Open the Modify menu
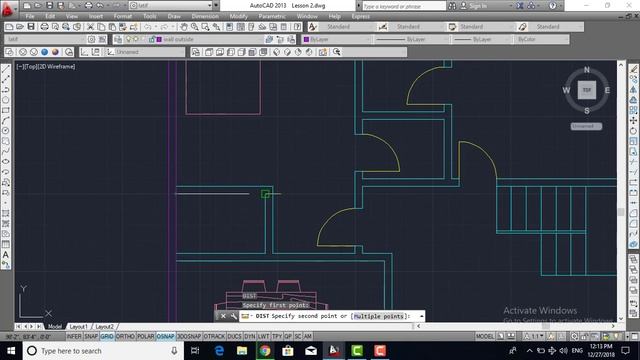Viewport: 640px width, 360px height. [x=238, y=16]
